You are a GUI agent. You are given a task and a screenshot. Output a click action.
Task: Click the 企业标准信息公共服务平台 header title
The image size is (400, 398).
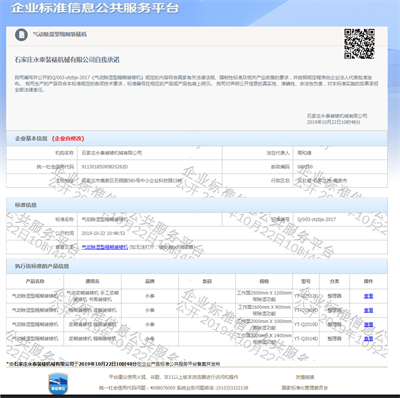click(x=95, y=8)
